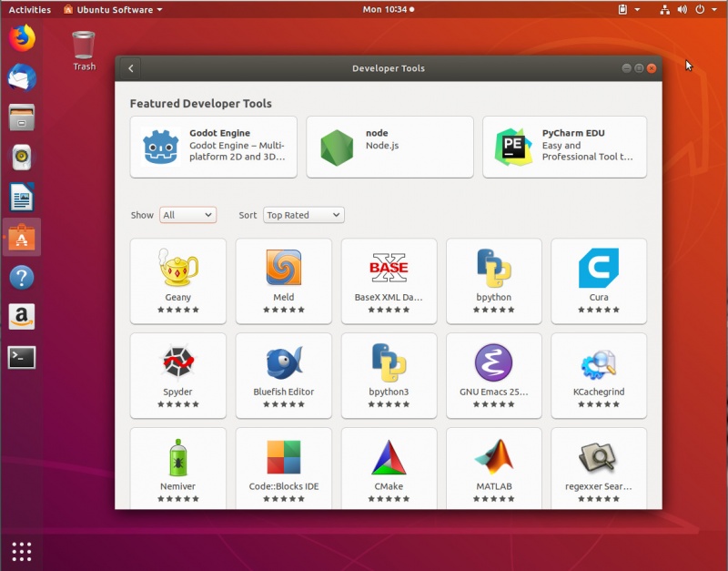Select the bpython interpreter
This screenshot has width=728, height=571.
[493, 280]
